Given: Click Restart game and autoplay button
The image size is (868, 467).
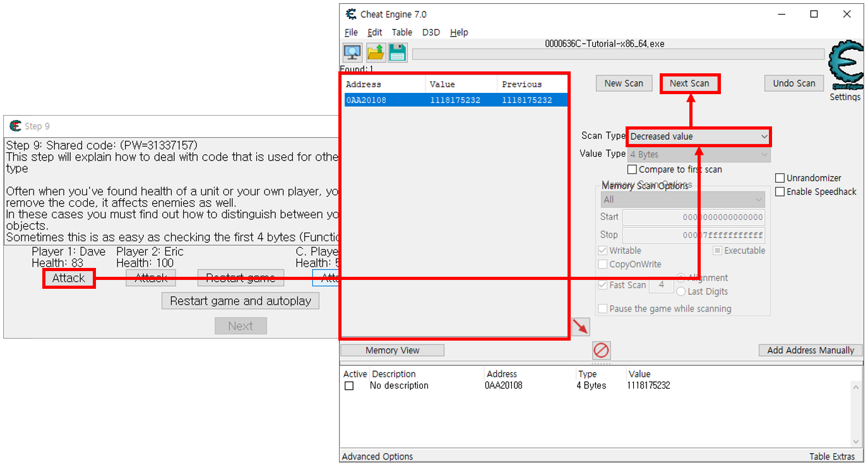Looking at the screenshot, I should pyautogui.click(x=241, y=301).
